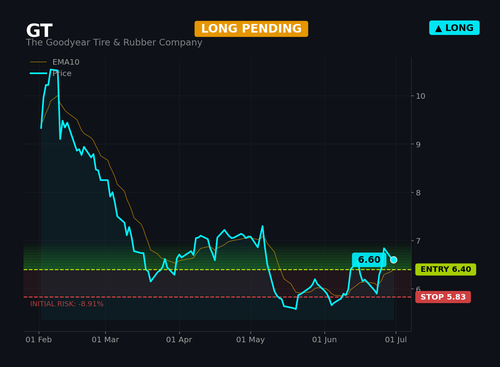Click The Goodyear Tire & Rubber Company name

click(x=114, y=43)
